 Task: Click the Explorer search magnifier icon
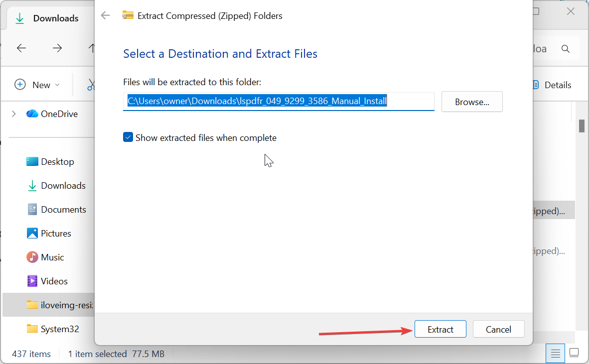(566, 49)
